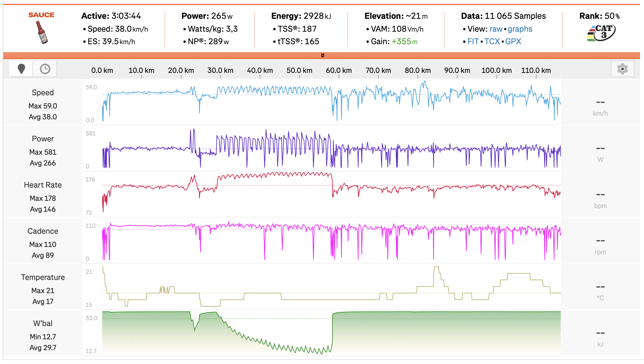The width and height of the screenshot is (644, 364).
Task: Click the Temperature graph label
Action: click(43, 277)
